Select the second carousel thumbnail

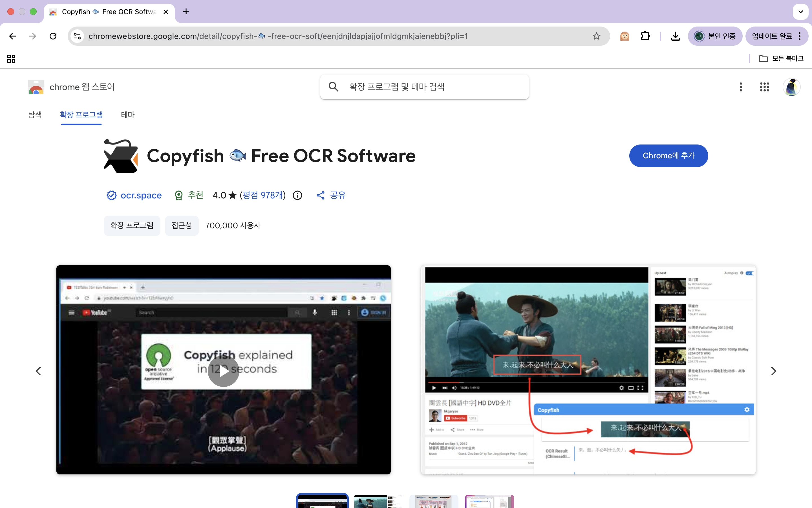[x=378, y=501]
